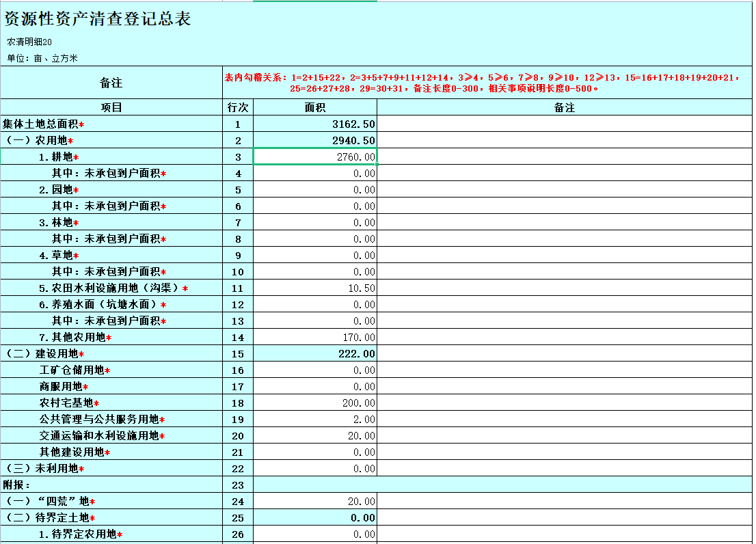Click the 公共管理与公共服务用地 area value 2.00
This screenshot has height=544, width=756.
(x=364, y=419)
